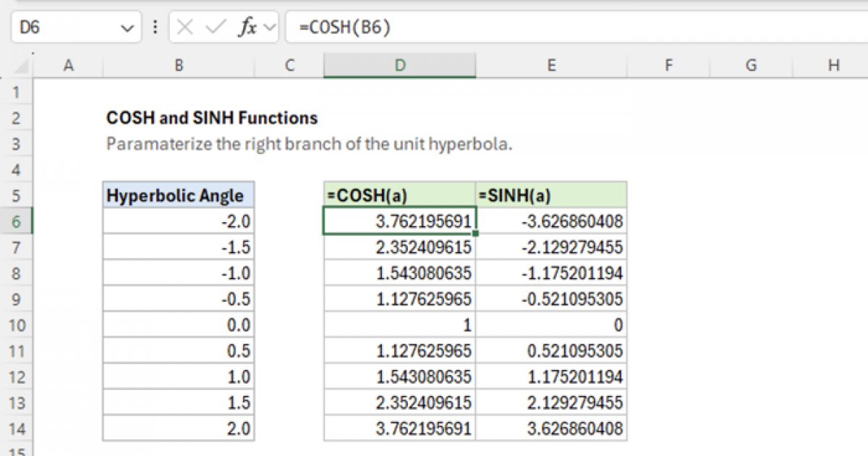The width and height of the screenshot is (868, 456).
Task: Select column D header
Action: pos(399,64)
